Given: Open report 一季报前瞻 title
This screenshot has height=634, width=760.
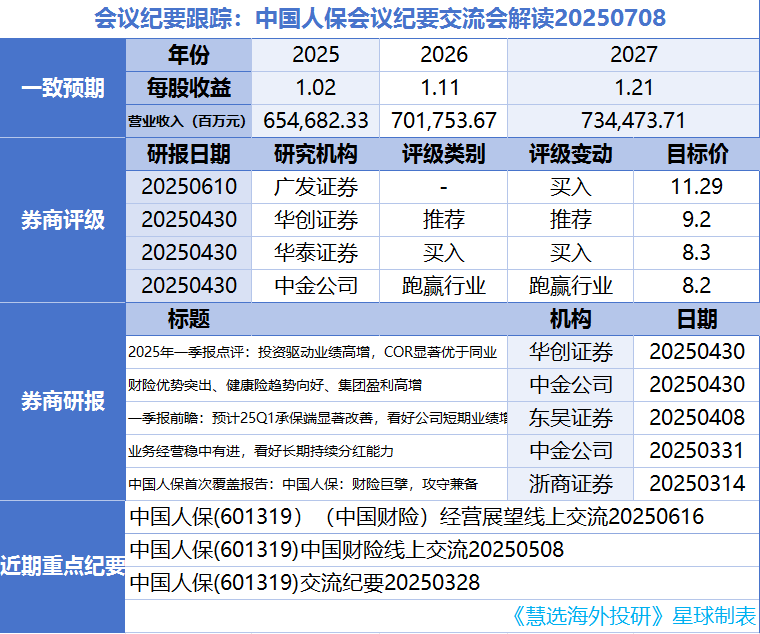Looking at the screenshot, I should [317, 418].
